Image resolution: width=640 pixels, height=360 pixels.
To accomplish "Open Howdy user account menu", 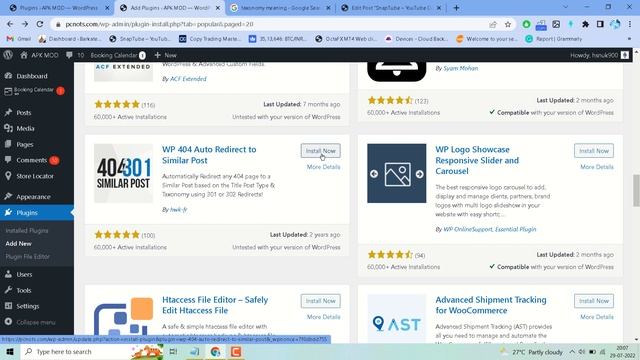I will 599,55.
